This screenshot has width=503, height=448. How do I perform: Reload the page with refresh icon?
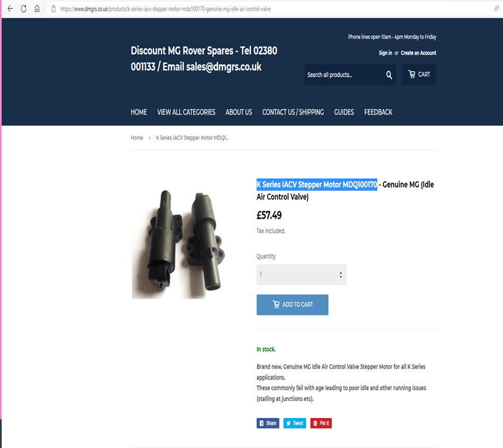23,8
